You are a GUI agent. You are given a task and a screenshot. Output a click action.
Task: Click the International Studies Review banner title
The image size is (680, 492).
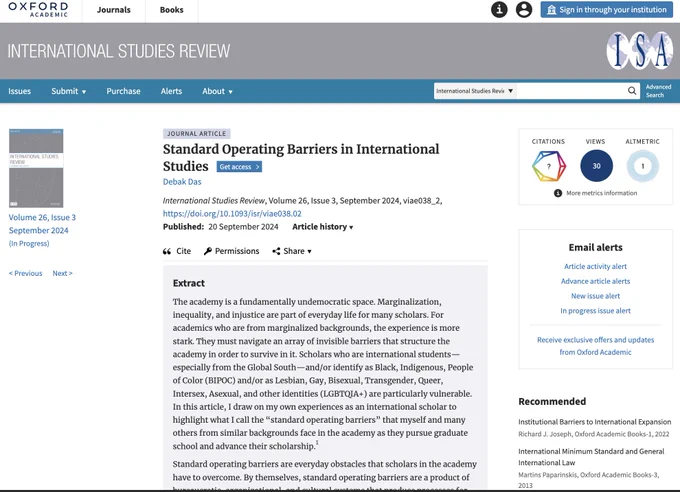pyautogui.click(x=119, y=51)
